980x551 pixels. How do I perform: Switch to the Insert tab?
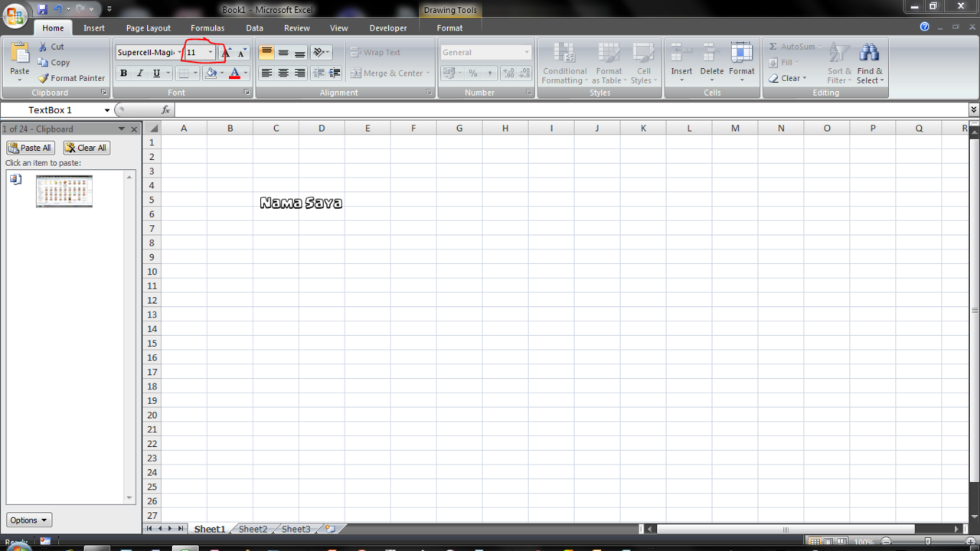tap(94, 28)
